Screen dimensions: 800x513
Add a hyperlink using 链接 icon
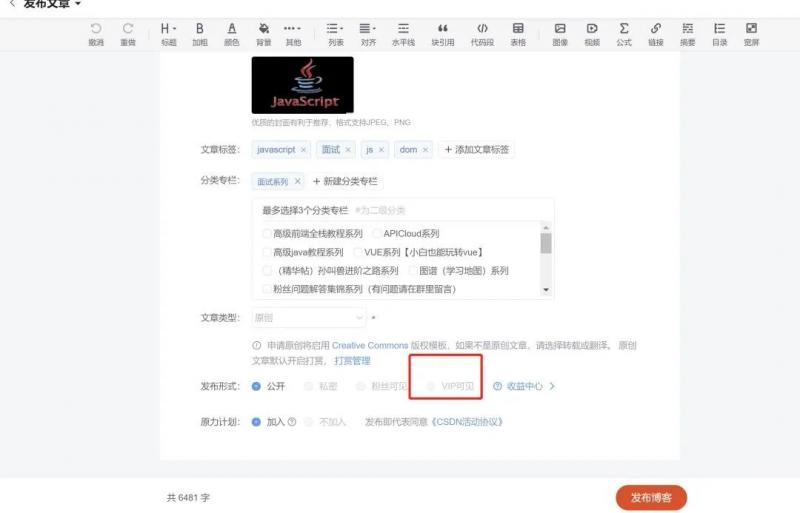click(655, 33)
